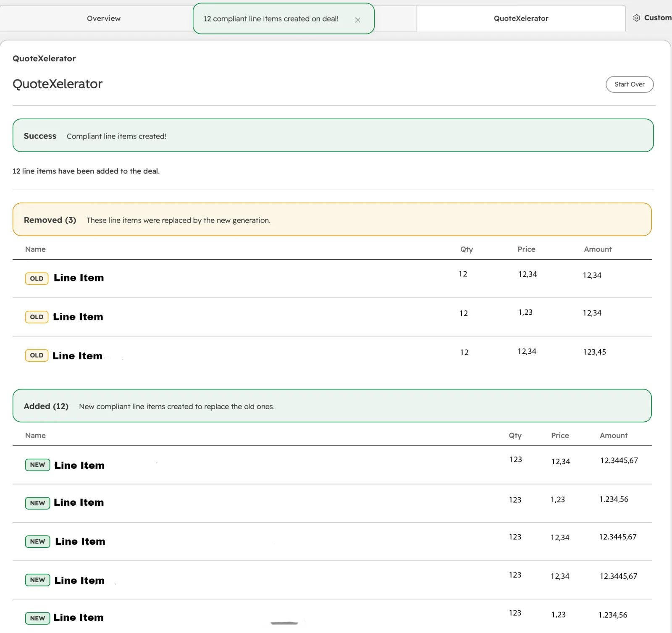Screen dimensions: 672x633
Task: Click 'These line items were replaced by the new generation.'
Action: pyautogui.click(x=178, y=221)
